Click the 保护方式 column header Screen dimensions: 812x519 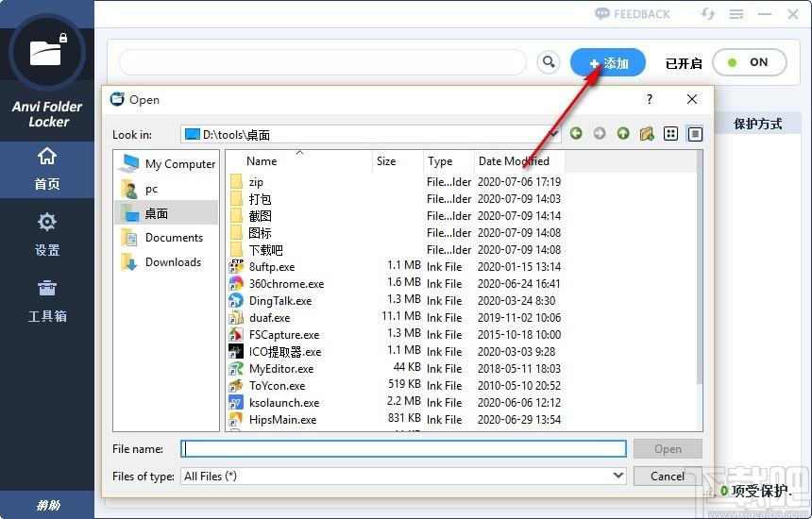click(757, 124)
